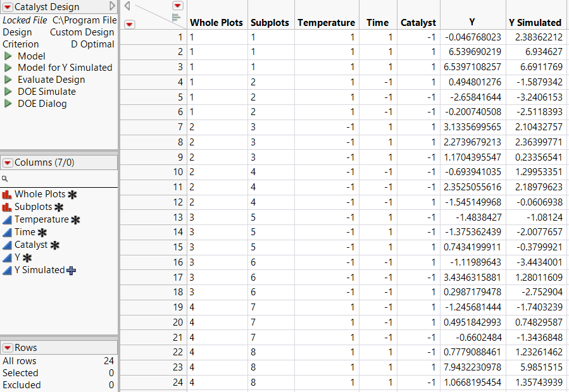Click the Temperature continuous type icon

7,219
